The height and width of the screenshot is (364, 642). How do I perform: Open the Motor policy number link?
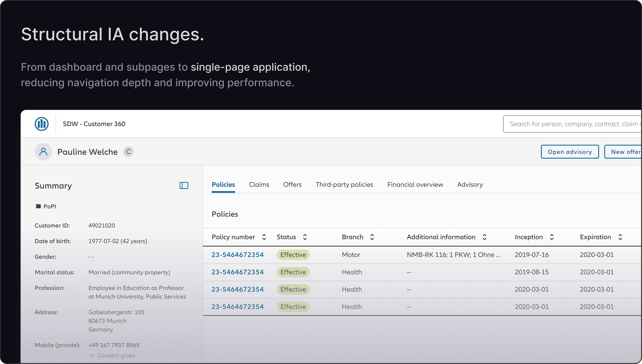click(237, 255)
